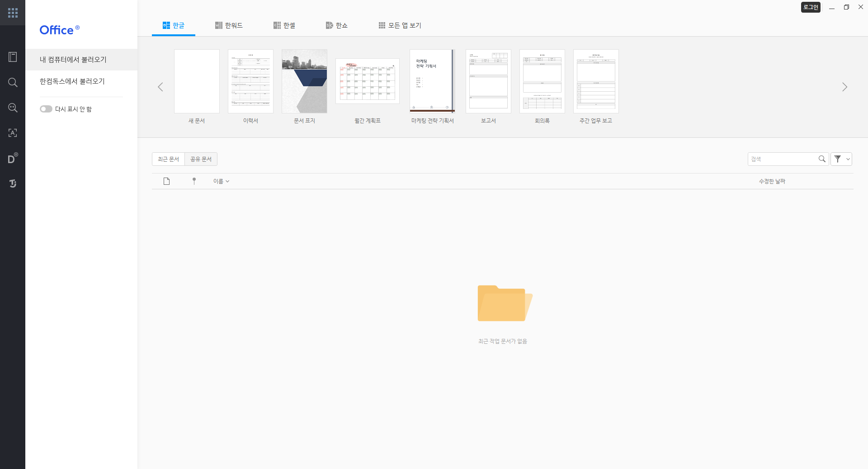This screenshot has height=469, width=868.
Task: Minimize the window
Action: click(832, 7)
